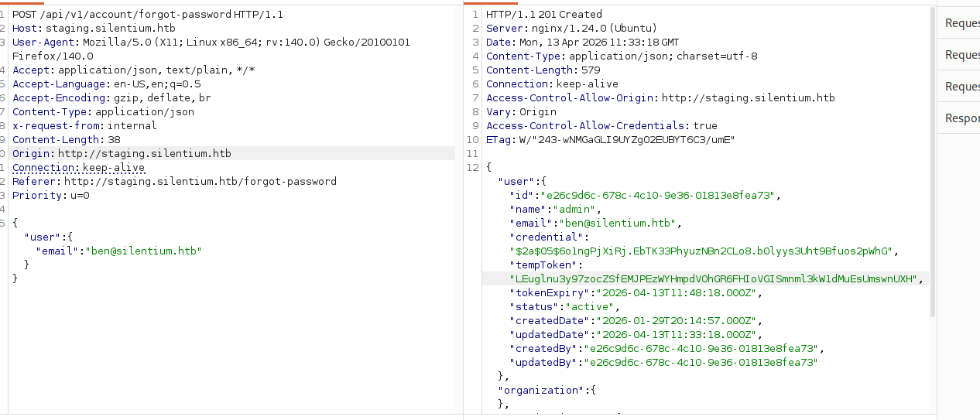980x420 pixels.
Task: Select the x-request-from: internal header
Action: [84, 126]
